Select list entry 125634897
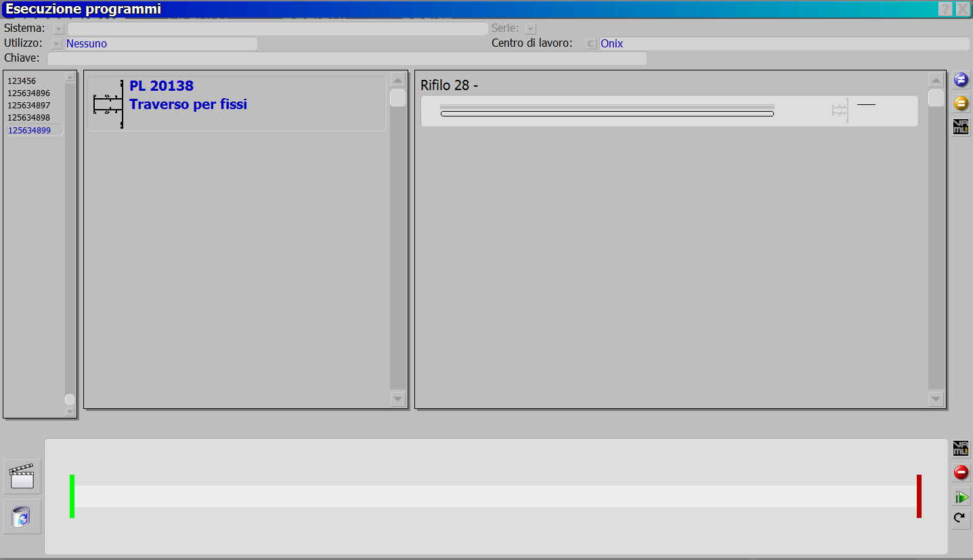 click(x=29, y=106)
